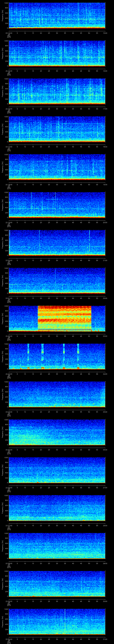Select the spectrogram panel starting at 22:19:00
114x644 pixels.
(x=57, y=205)
